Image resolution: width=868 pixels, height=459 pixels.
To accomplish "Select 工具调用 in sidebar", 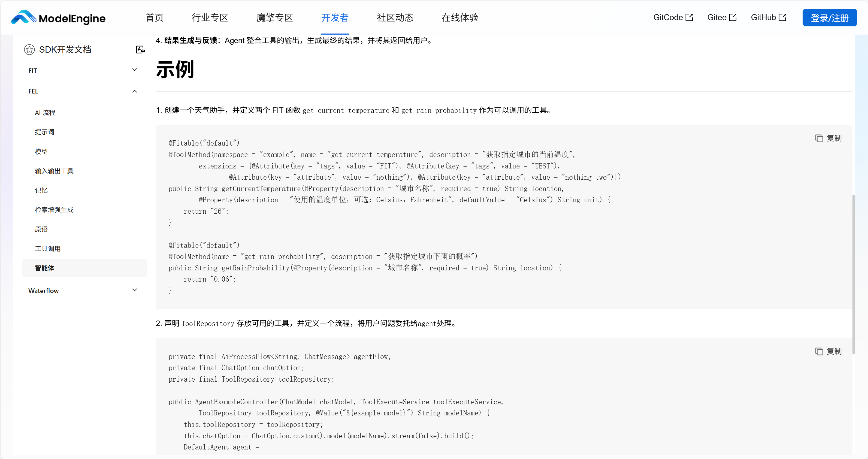I will click(47, 249).
